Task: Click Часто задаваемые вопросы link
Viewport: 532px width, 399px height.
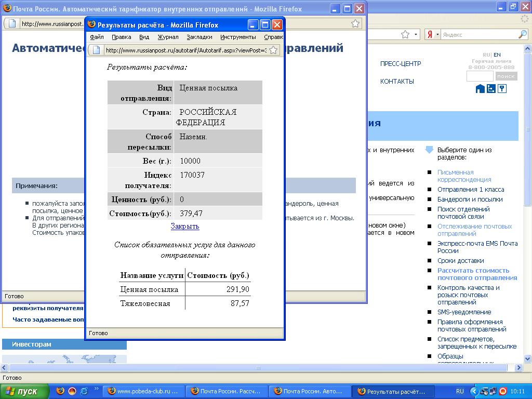Action: 48,320
